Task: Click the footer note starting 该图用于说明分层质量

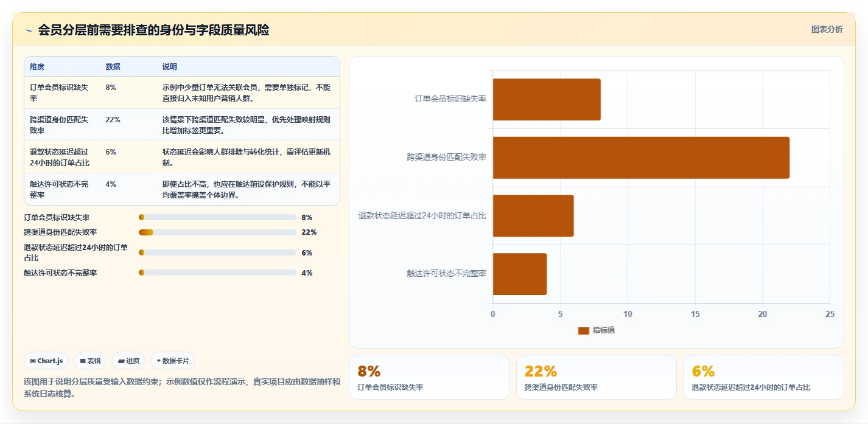Action: click(x=182, y=388)
